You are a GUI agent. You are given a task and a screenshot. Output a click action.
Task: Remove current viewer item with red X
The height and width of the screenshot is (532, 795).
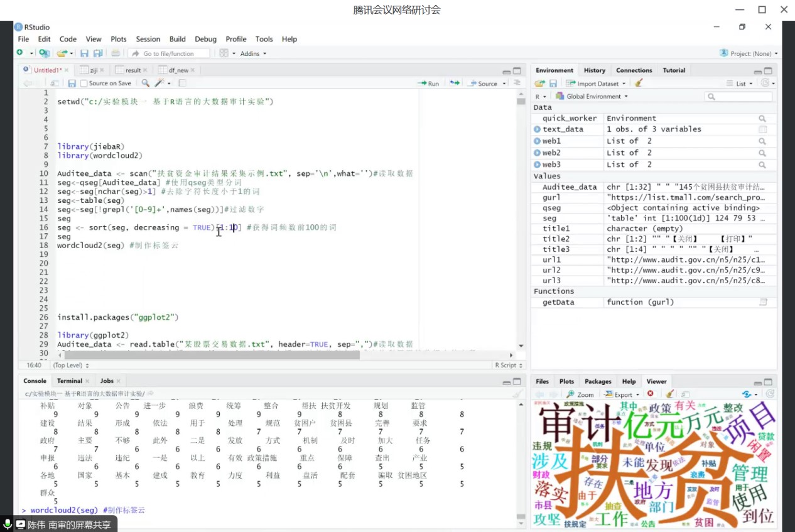[650, 394]
